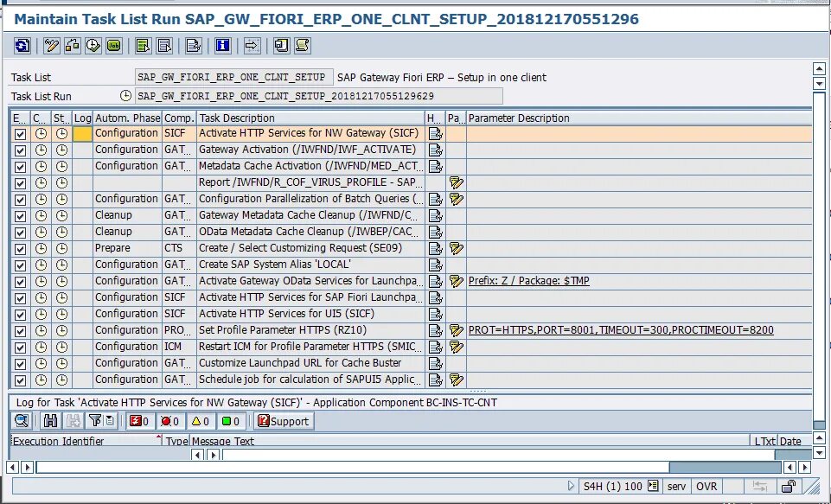
Task: Click the green list execute toolbar icon
Action: coord(143,46)
